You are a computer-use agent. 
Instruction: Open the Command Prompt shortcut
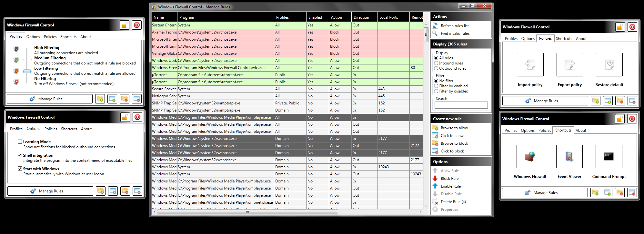click(x=609, y=157)
